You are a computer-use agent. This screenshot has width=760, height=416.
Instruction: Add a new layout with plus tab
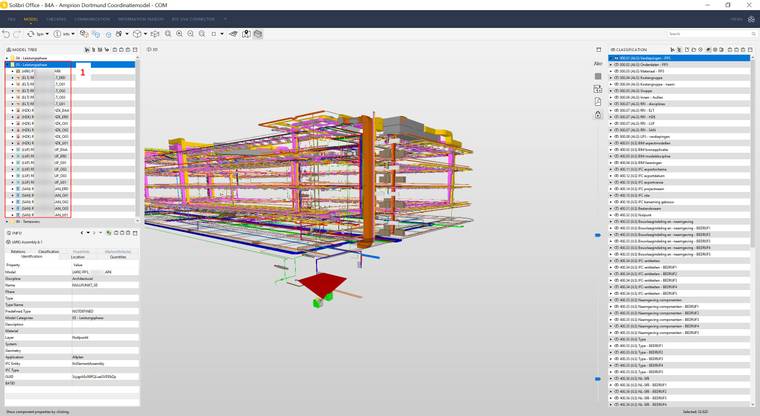click(x=225, y=19)
